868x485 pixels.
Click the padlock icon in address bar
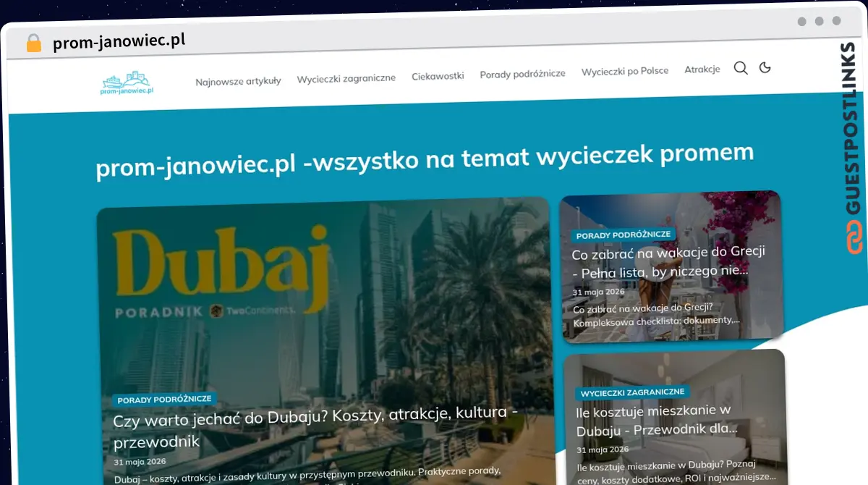(33, 43)
